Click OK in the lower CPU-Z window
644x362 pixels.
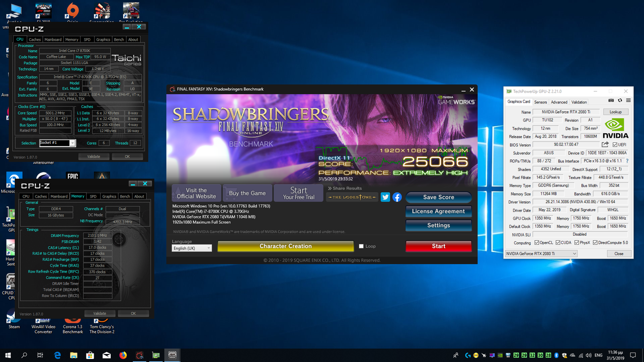pyautogui.click(x=133, y=313)
